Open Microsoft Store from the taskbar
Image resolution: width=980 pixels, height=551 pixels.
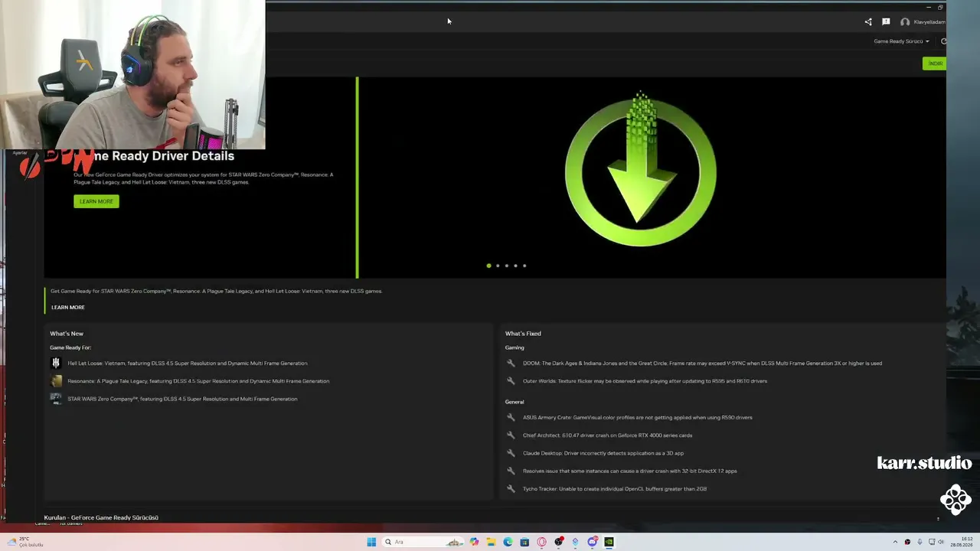point(524,542)
